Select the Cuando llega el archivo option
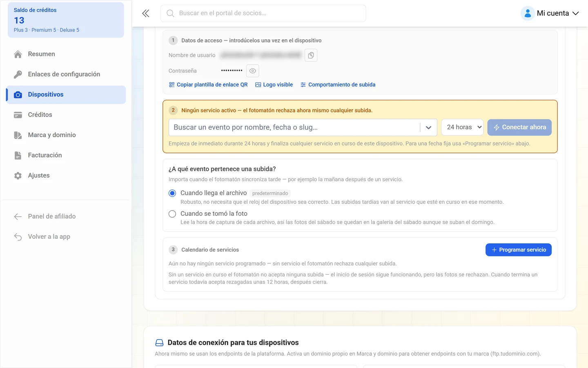The width and height of the screenshot is (588, 368). tap(172, 193)
